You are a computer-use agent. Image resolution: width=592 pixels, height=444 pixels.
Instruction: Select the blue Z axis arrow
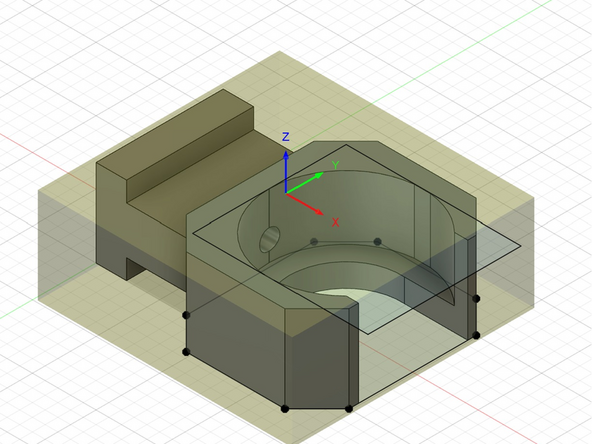tap(286, 171)
